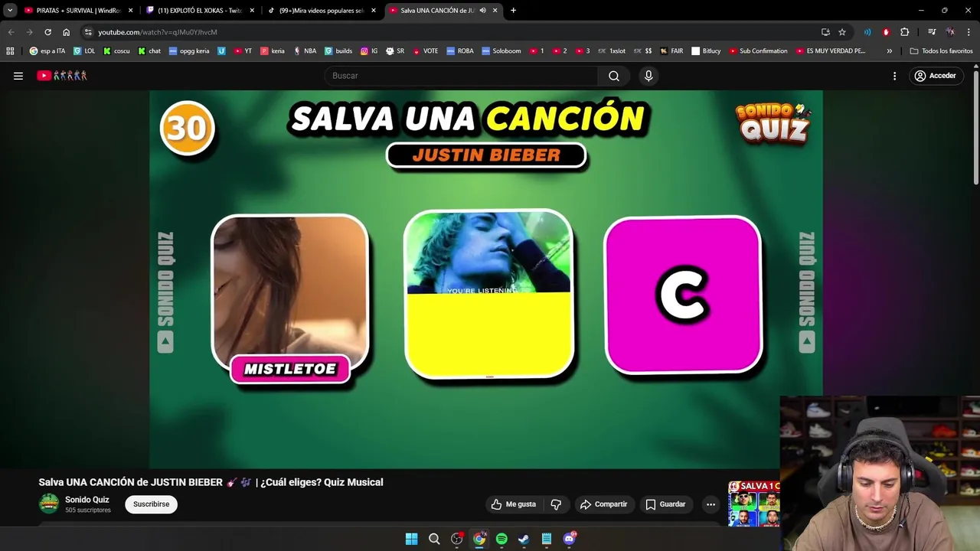The image size is (980, 551).
Task: Dislike the video with thumbs-down
Action: click(x=556, y=504)
